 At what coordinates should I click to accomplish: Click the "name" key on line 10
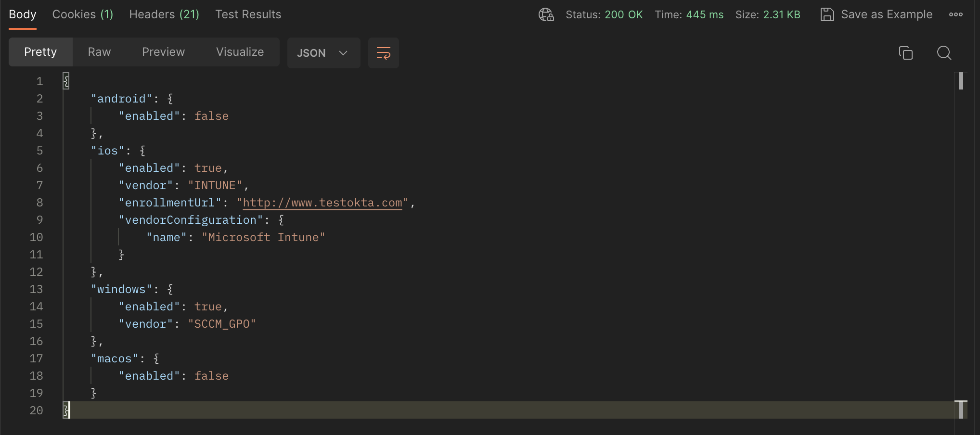(167, 237)
